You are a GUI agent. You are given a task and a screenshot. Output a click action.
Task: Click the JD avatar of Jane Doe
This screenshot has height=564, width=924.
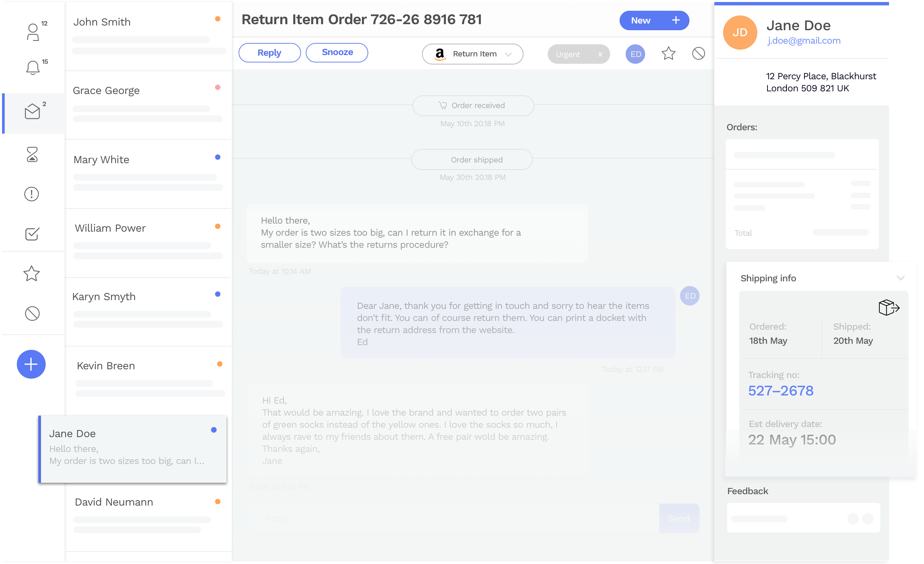[741, 33]
